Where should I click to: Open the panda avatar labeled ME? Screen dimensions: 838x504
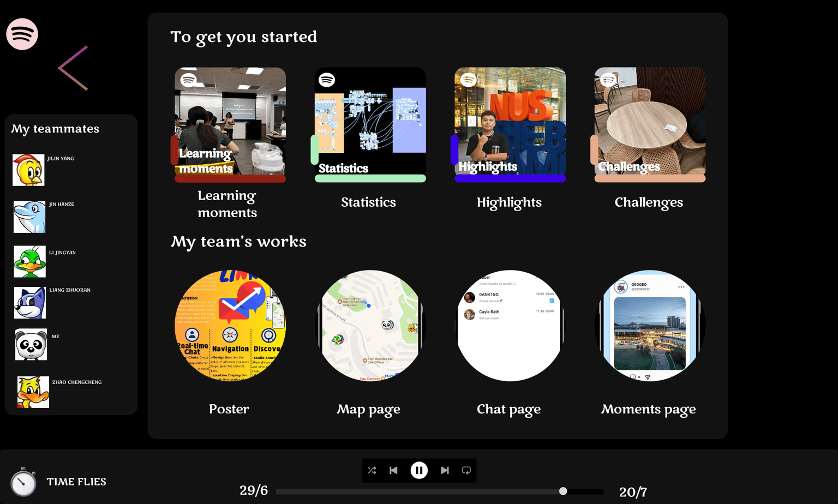31,344
